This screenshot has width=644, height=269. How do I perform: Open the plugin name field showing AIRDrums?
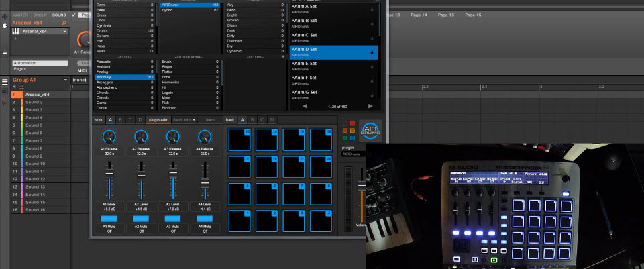(354, 154)
